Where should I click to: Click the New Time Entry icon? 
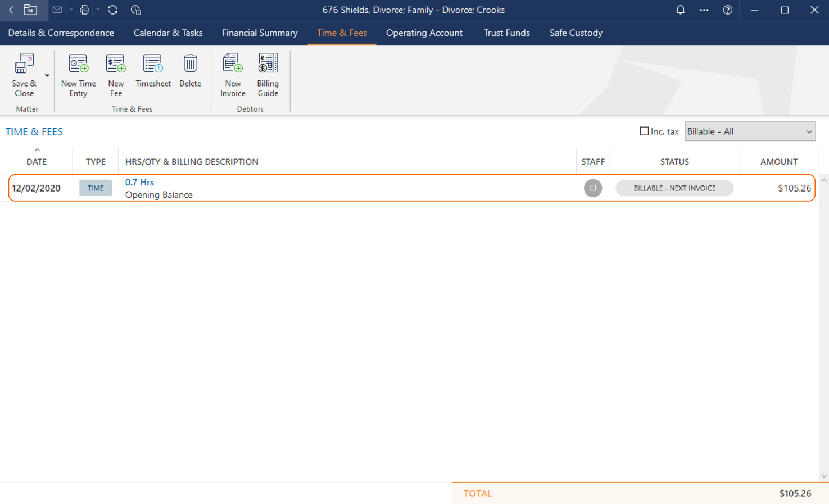[x=78, y=64]
